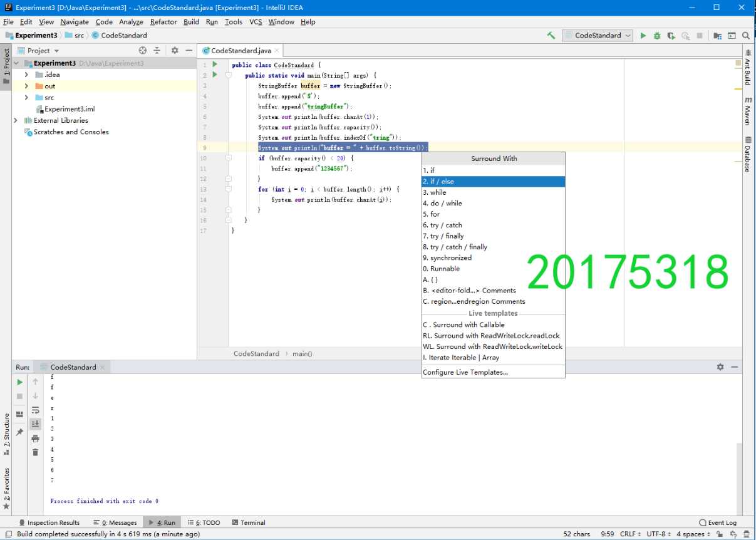Choose 'if / else' in Surround With
756x540 pixels.
tap(494, 182)
